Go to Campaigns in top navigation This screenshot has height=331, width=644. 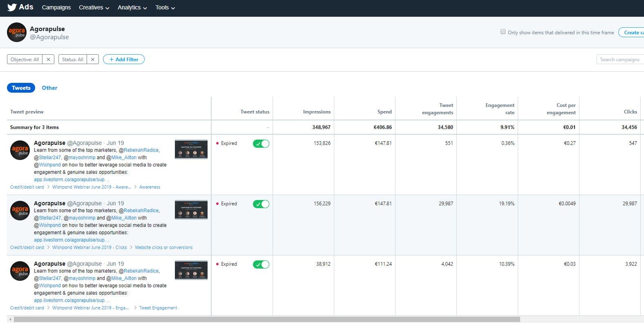[x=56, y=7]
